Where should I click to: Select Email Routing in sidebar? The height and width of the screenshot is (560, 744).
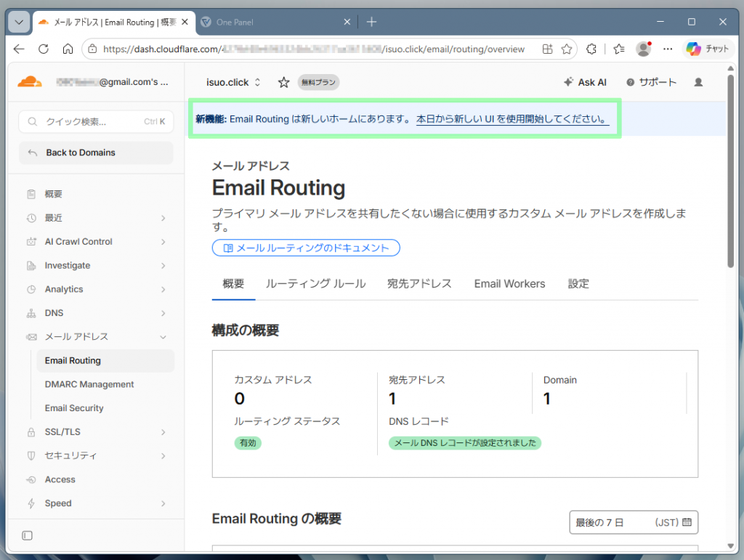click(x=105, y=361)
